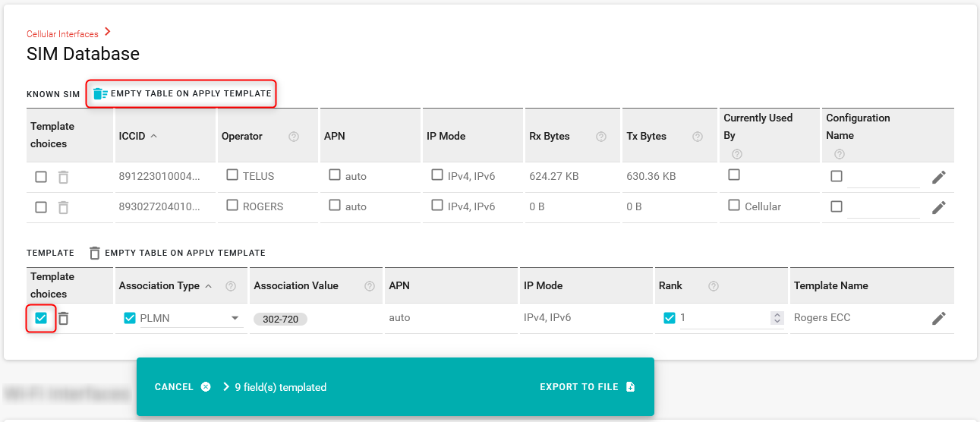Adjust the Rank value stepper arrows
The width and height of the screenshot is (980, 422).
pos(777,319)
